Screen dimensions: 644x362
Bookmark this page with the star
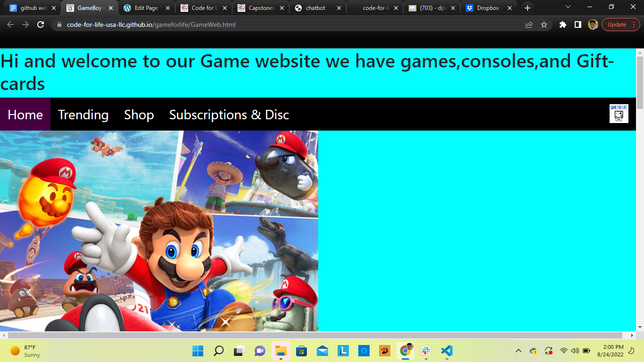click(x=544, y=25)
